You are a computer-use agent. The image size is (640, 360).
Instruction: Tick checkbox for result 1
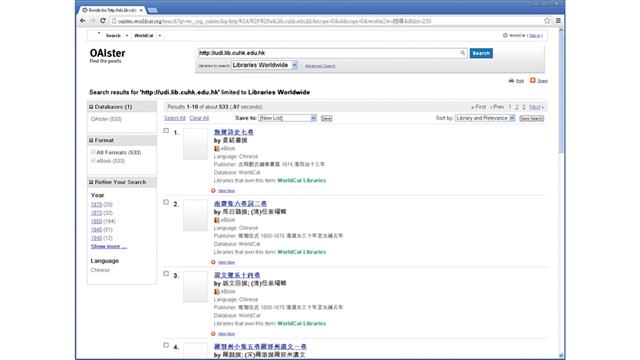pos(166,131)
